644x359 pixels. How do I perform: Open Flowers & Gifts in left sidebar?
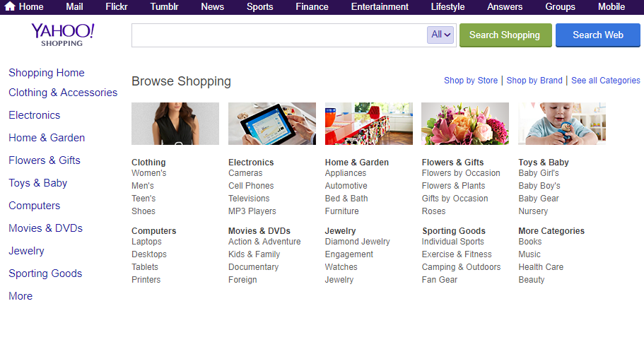(45, 160)
